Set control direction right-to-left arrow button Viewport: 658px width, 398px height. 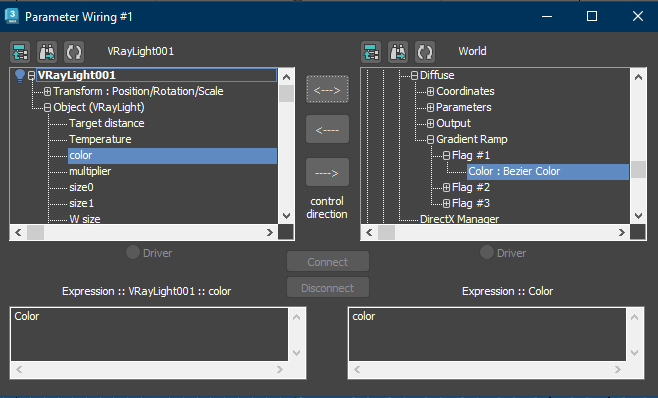327,130
